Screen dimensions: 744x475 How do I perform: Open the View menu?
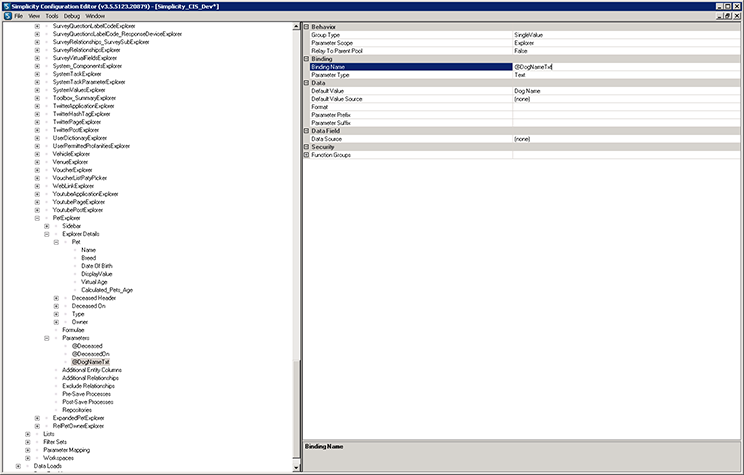[34, 16]
